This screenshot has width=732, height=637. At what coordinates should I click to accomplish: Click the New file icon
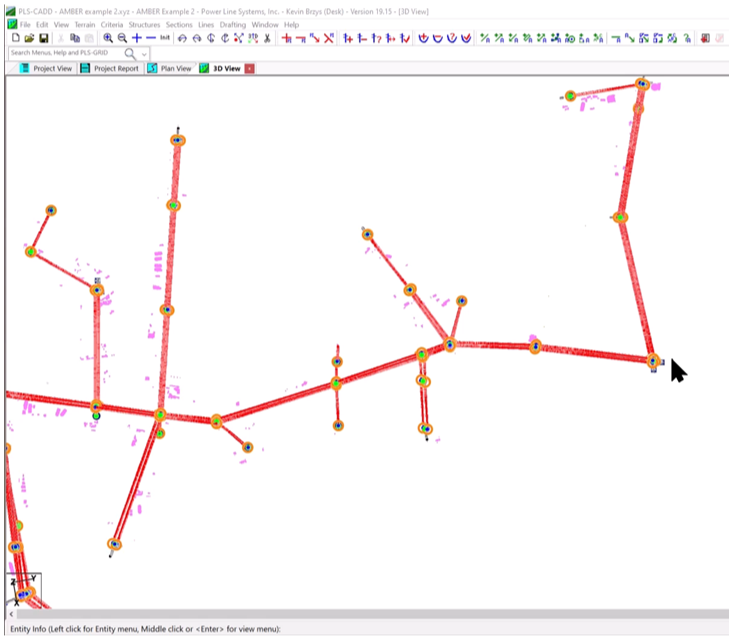coord(15,38)
